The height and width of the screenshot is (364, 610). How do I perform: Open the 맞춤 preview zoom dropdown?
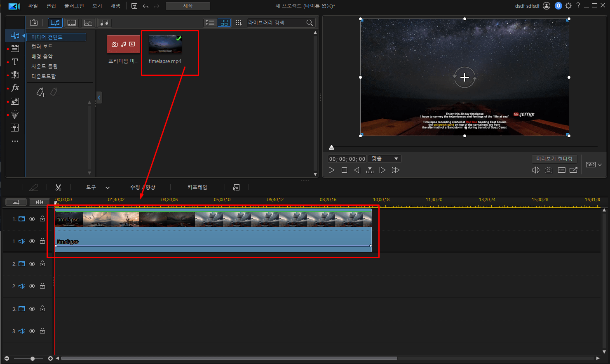385,159
